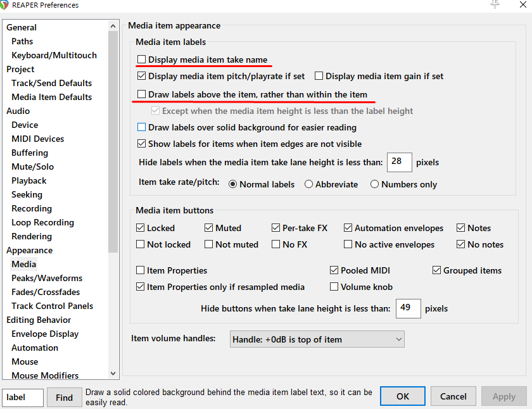Click the category list scrollbar thumb
The height and width of the screenshot is (409, 532).
tap(113, 142)
